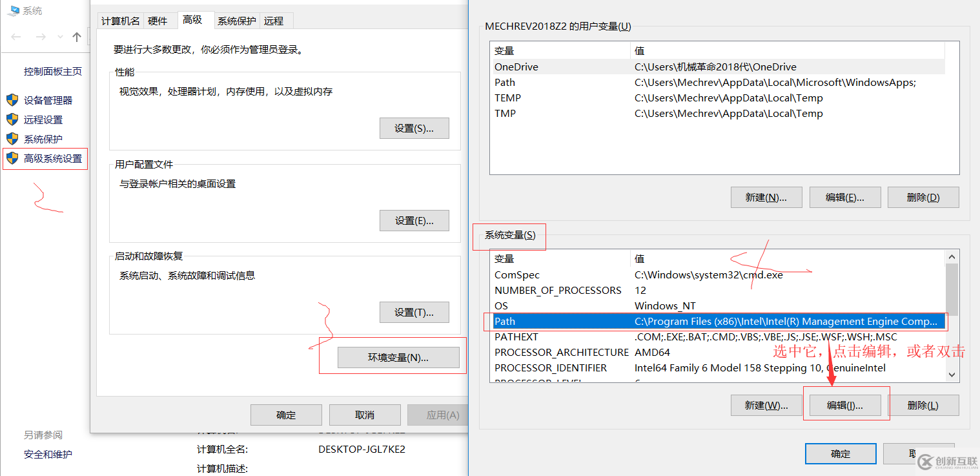This screenshot has width=980, height=476.
Task: Open startup and recovery 设置(T)
Action: point(414,312)
